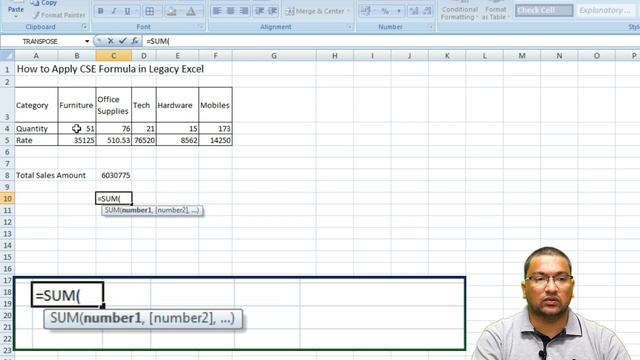Click the Total Sales Amount label

click(x=51, y=176)
